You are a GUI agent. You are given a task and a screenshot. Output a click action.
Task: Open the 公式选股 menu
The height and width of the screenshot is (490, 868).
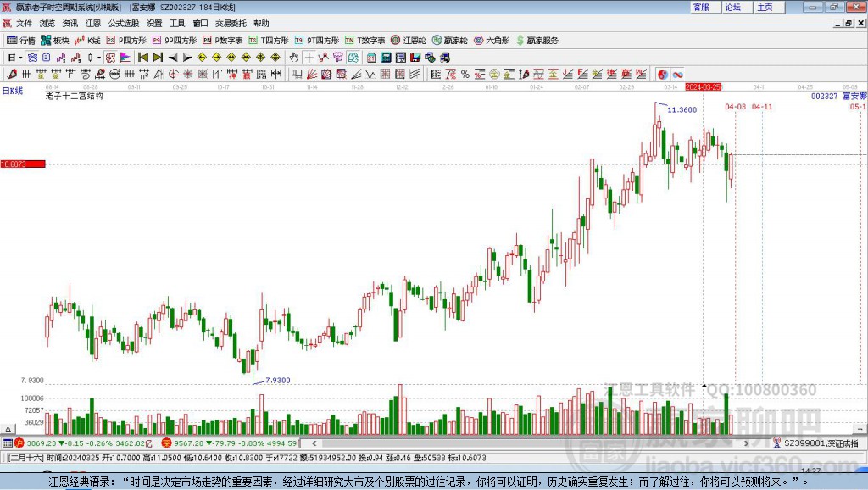(x=124, y=23)
